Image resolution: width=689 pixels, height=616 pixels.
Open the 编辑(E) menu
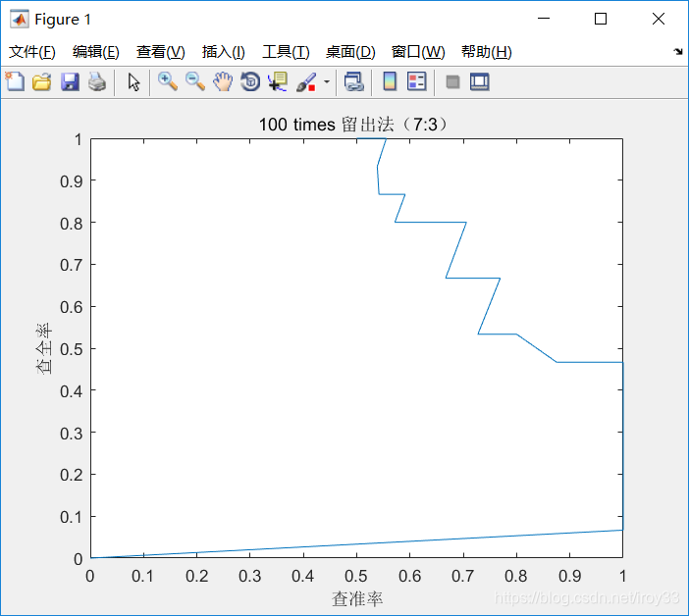(x=96, y=52)
